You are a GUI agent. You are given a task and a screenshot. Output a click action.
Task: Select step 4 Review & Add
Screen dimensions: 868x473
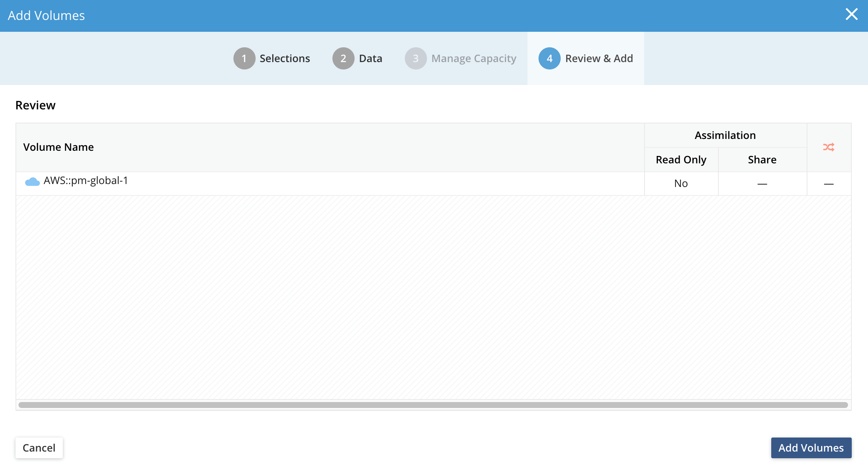coord(586,58)
